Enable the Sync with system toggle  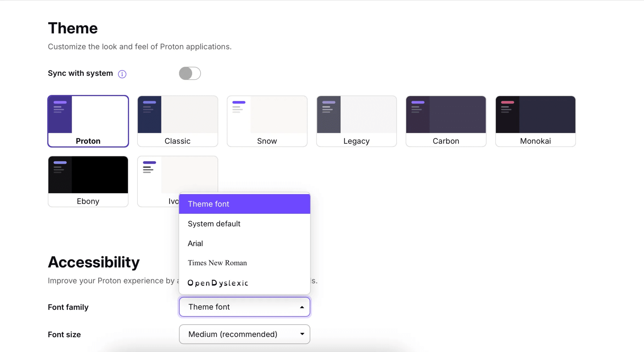point(190,73)
